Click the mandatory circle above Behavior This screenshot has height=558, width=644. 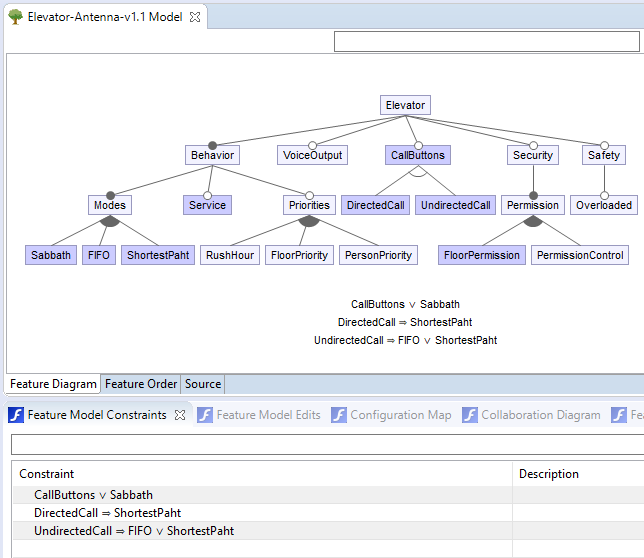tap(212, 145)
